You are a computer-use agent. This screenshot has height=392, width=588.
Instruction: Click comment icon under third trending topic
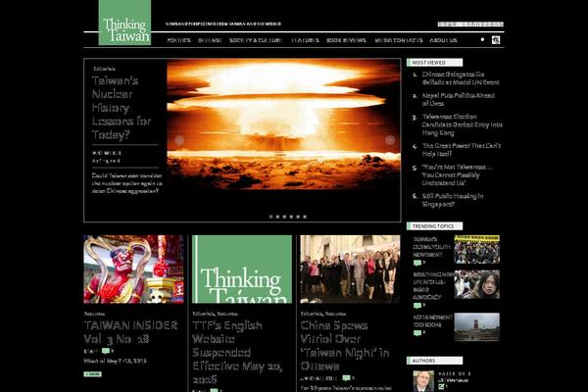tap(417, 333)
